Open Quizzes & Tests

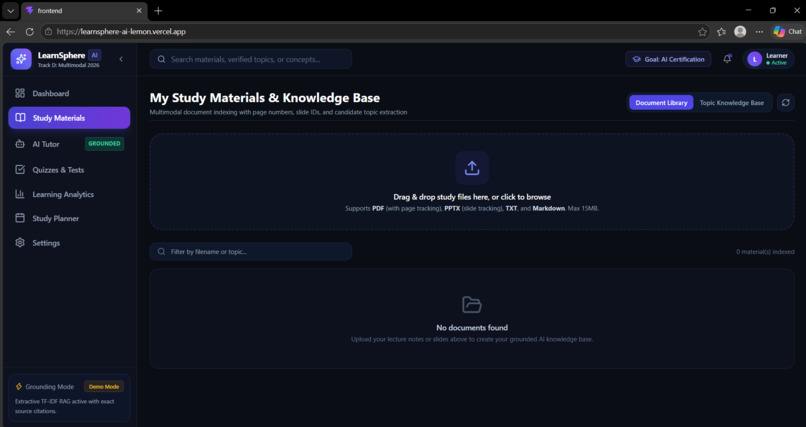point(69,170)
